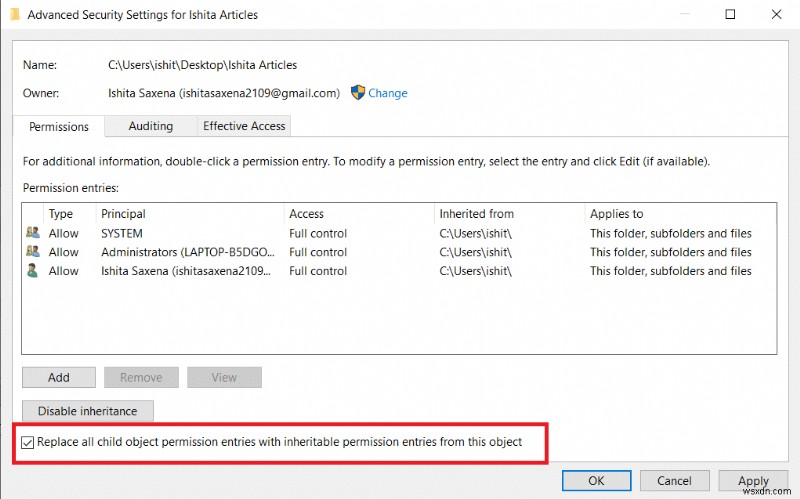Click the Apply button

(752, 481)
